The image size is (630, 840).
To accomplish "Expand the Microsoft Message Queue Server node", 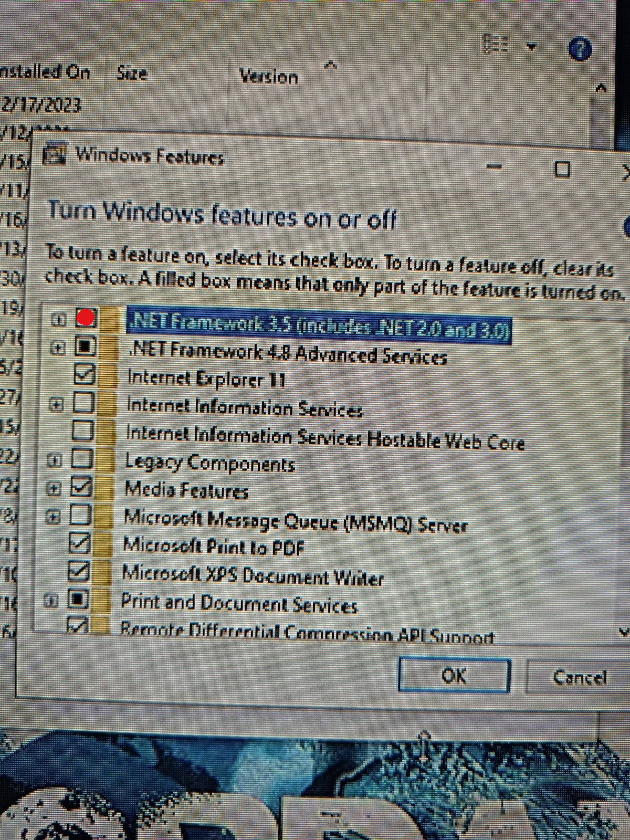I will [52, 517].
